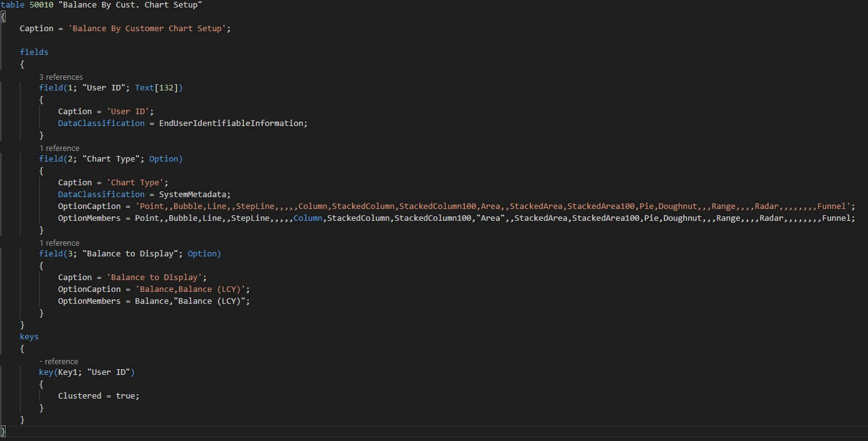The height and width of the screenshot is (441, 868).
Task: Click DataClassification property in the User ID field
Action: (x=102, y=124)
